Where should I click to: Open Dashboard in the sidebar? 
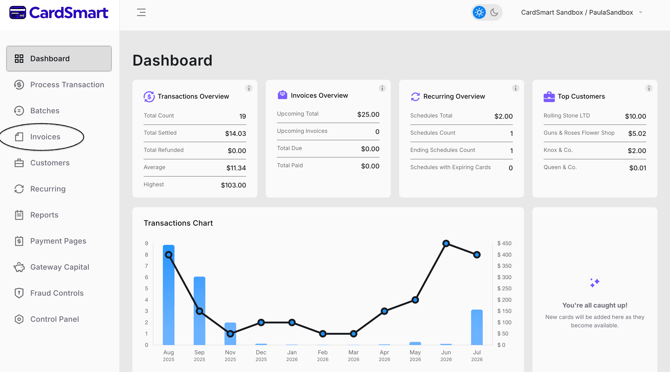coord(59,59)
